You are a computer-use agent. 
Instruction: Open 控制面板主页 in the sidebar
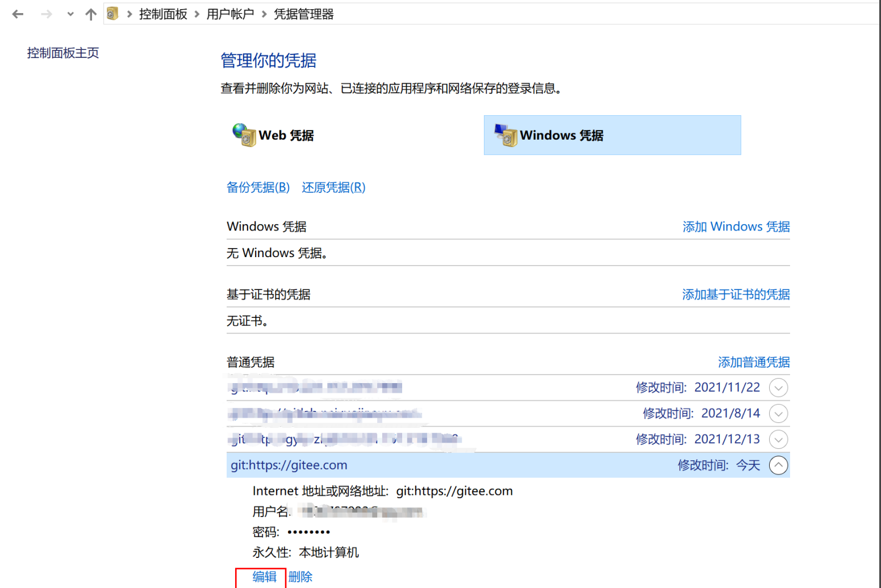click(x=62, y=53)
